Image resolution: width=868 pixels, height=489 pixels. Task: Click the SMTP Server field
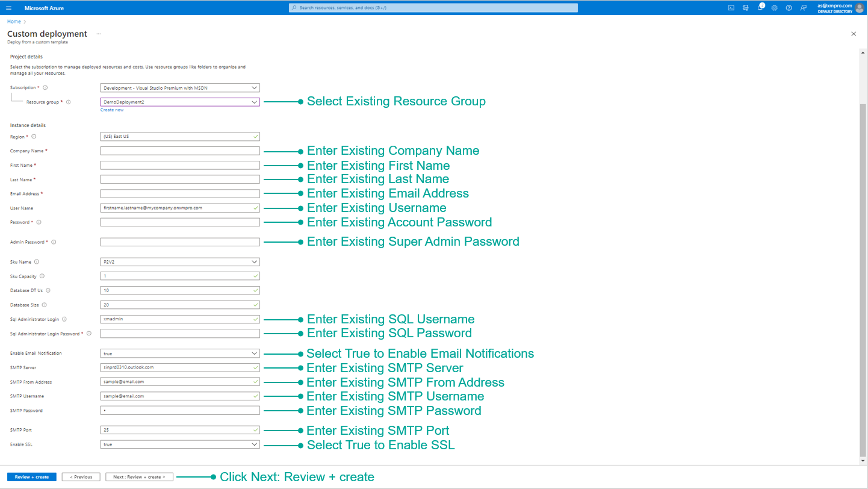tap(180, 367)
